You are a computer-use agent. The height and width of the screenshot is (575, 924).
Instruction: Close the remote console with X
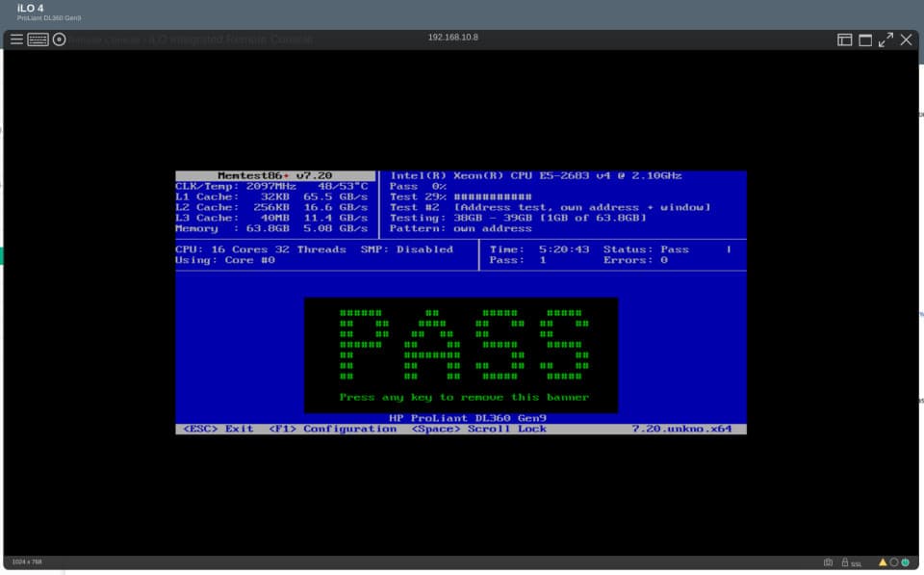coord(907,39)
